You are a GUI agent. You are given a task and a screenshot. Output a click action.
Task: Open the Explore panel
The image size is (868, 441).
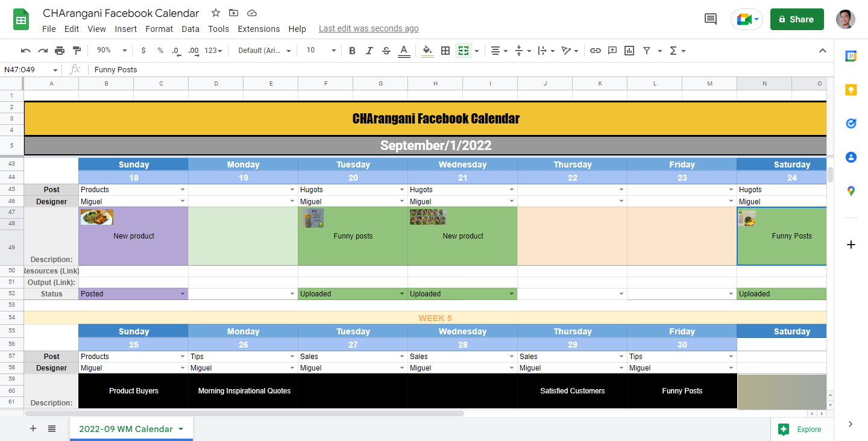801,430
